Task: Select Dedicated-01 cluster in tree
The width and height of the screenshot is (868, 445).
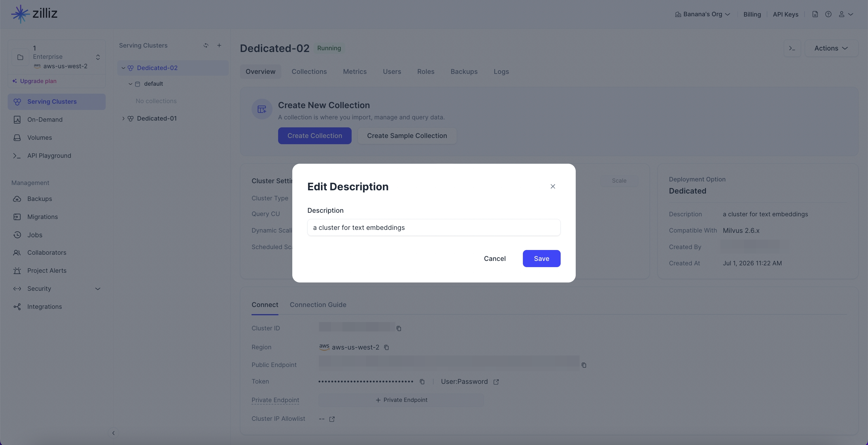Action: (157, 118)
